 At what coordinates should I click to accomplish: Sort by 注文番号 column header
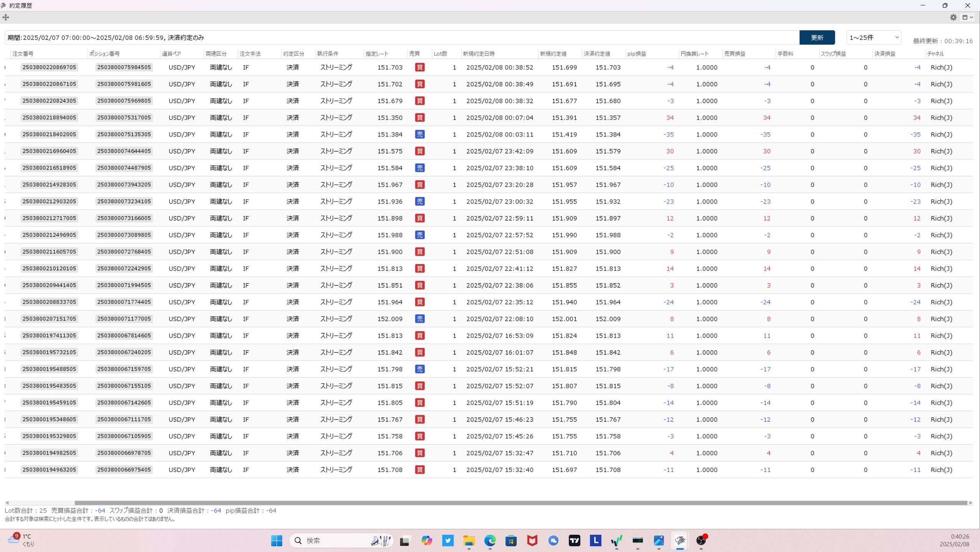pos(23,54)
